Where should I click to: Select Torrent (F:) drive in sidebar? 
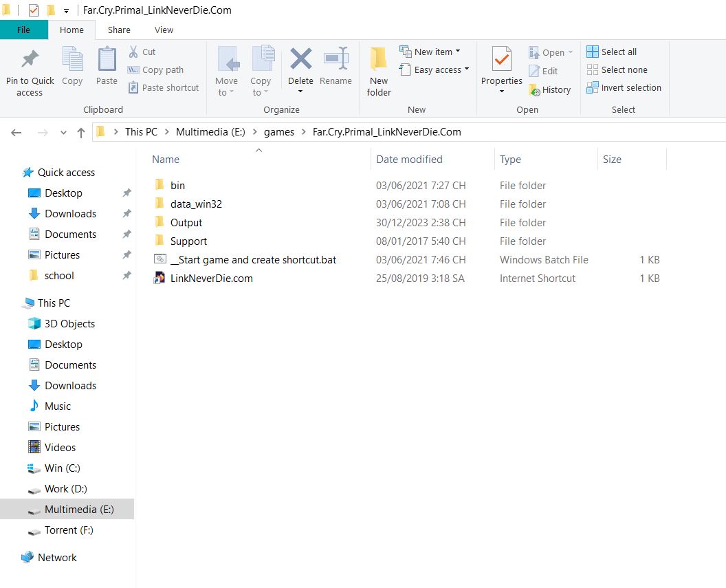[x=69, y=530]
